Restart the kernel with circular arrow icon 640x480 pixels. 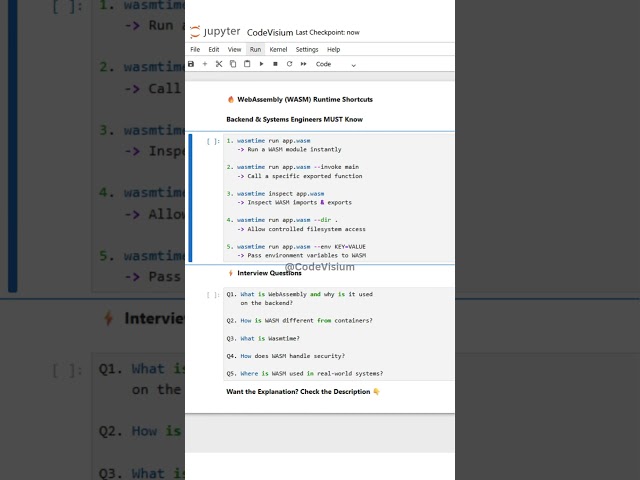pos(289,64)
